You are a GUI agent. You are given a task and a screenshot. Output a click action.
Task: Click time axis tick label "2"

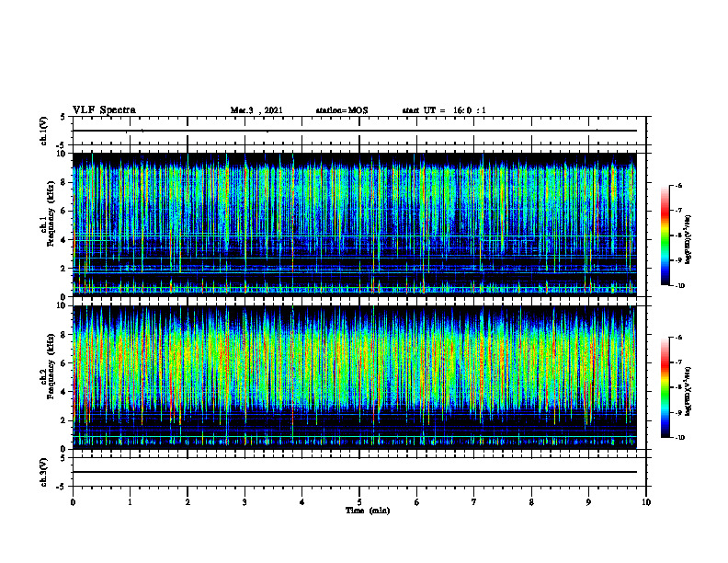coord(188,502)
